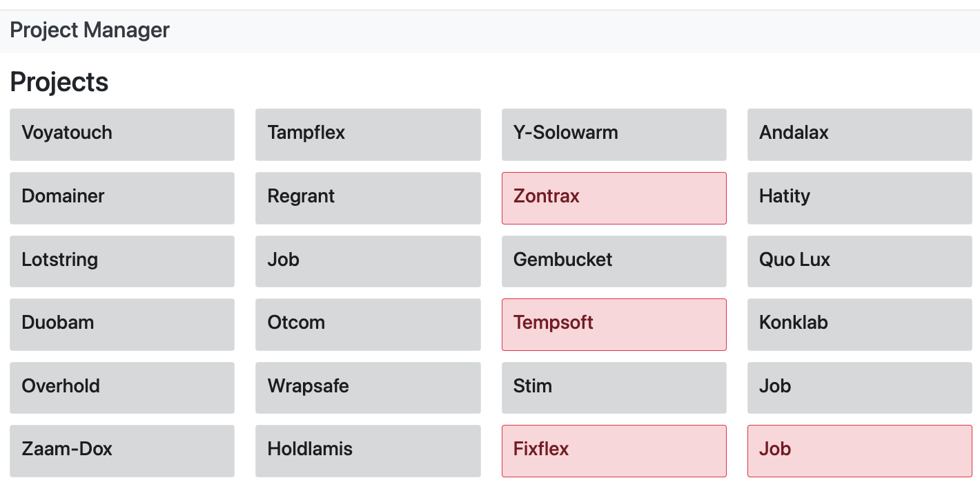Click the Duobam project card
This screenshot has width=980, height=487.
(122, 324)
